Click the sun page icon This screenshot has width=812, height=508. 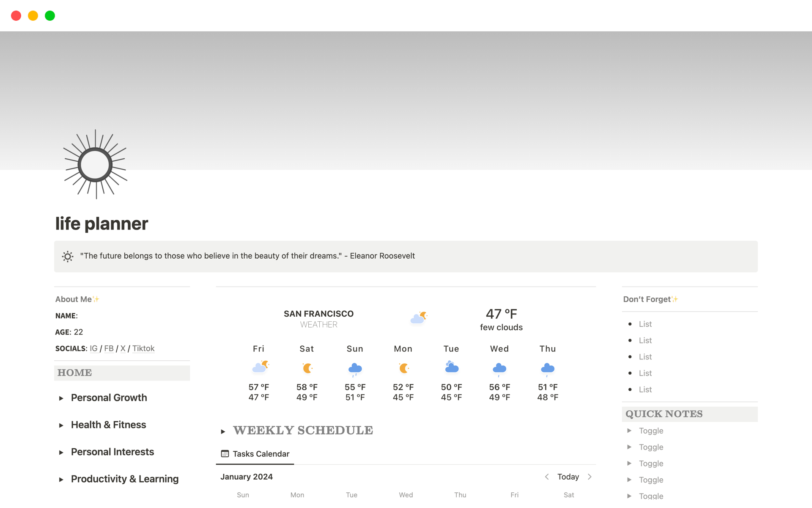click(95, 164)
